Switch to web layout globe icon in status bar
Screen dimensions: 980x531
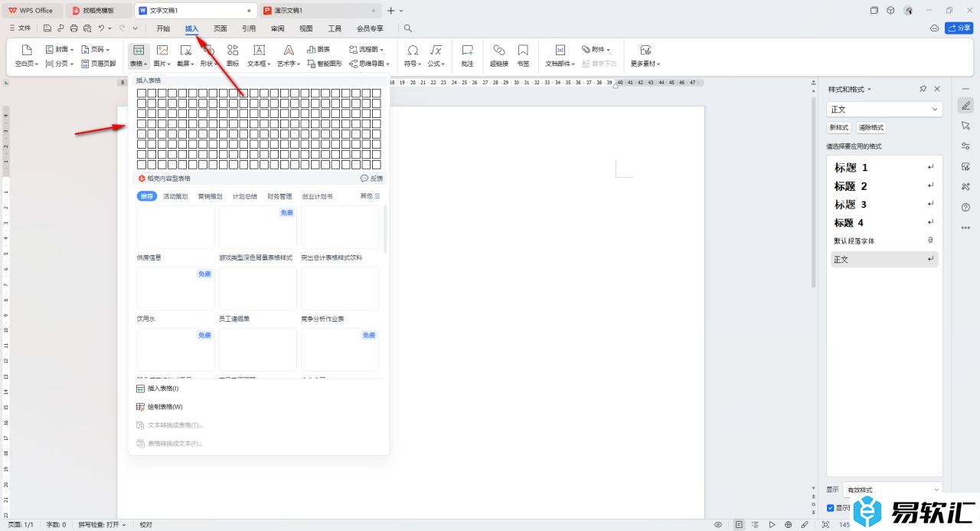point(788,525)
